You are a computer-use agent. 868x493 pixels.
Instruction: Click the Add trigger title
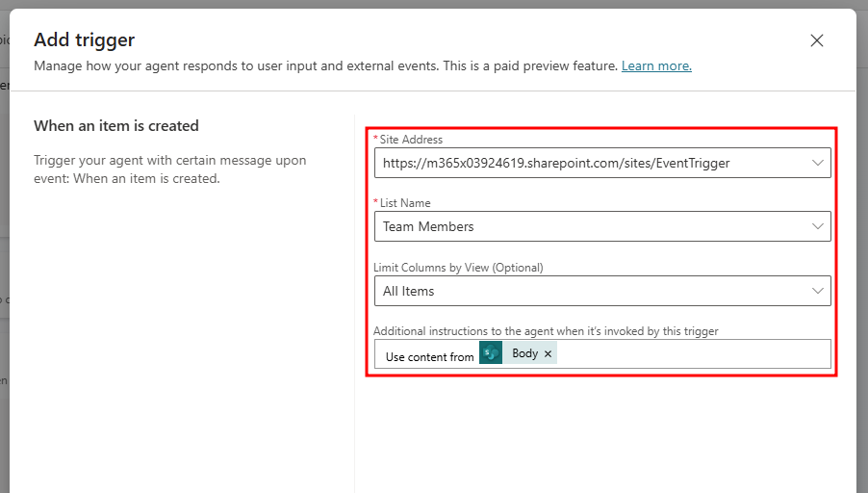pyautogui.click(x=84, y=39)
